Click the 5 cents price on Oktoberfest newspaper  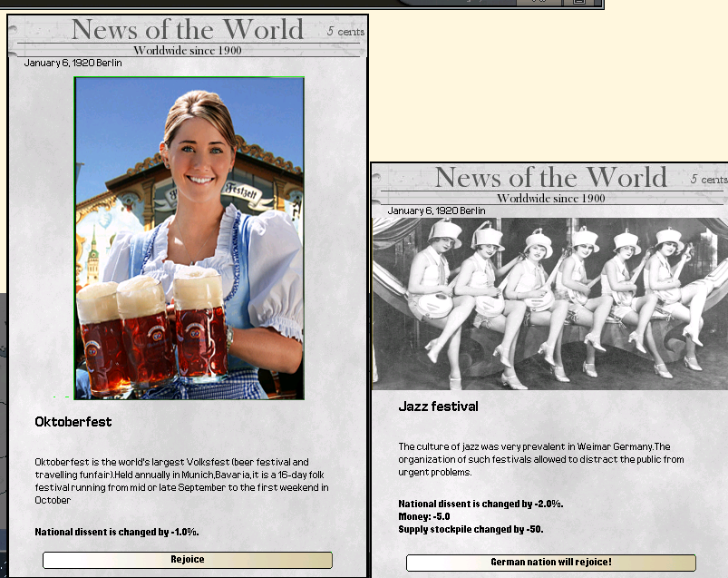coord(345,32)
